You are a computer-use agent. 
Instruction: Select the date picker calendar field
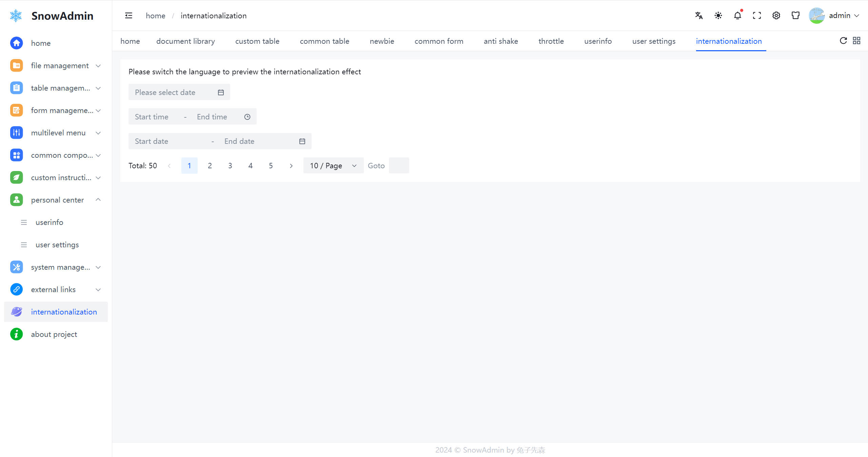click(x=179, y=92)
